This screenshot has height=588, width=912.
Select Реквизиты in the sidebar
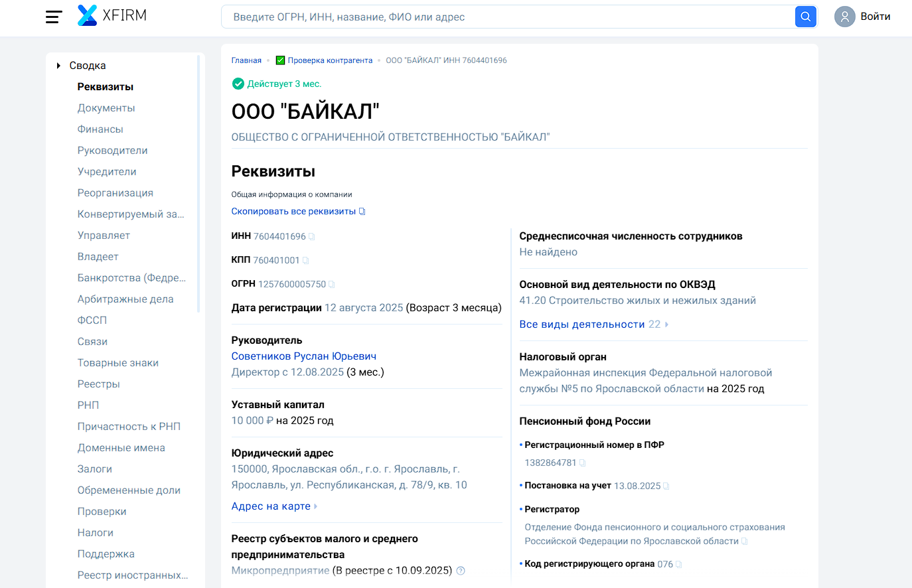point(106,87)
